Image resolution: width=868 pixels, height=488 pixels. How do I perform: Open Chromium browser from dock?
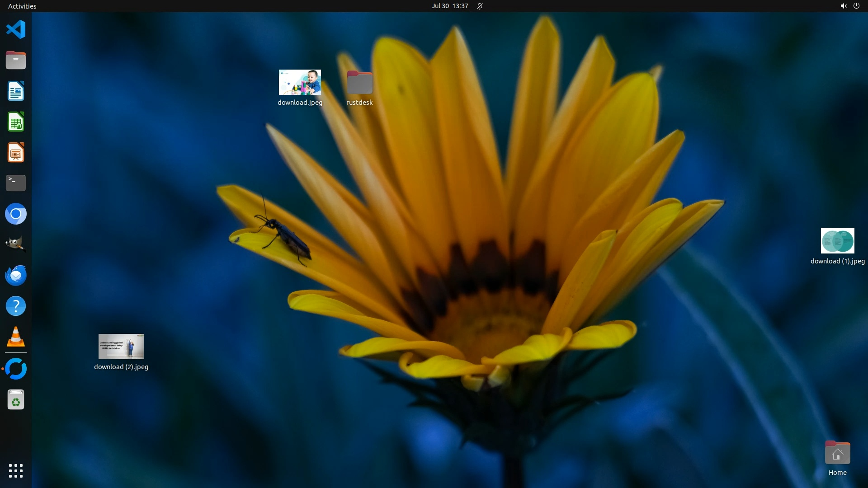coord(16,214)
